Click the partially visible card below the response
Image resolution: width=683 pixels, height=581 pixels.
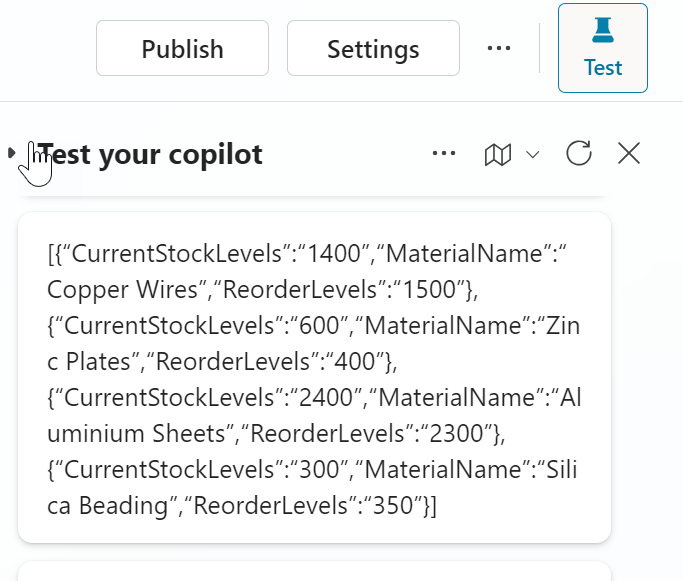pos(314,572)
